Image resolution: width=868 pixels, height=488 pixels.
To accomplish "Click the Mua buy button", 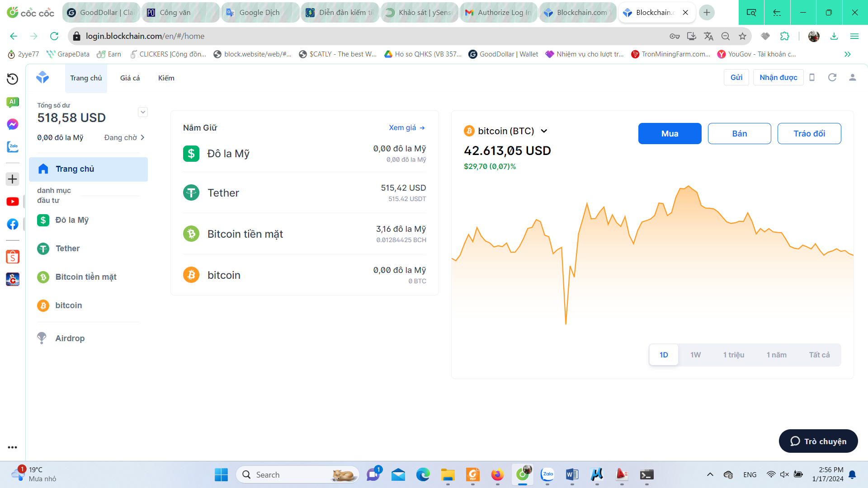I will point(670,133).
